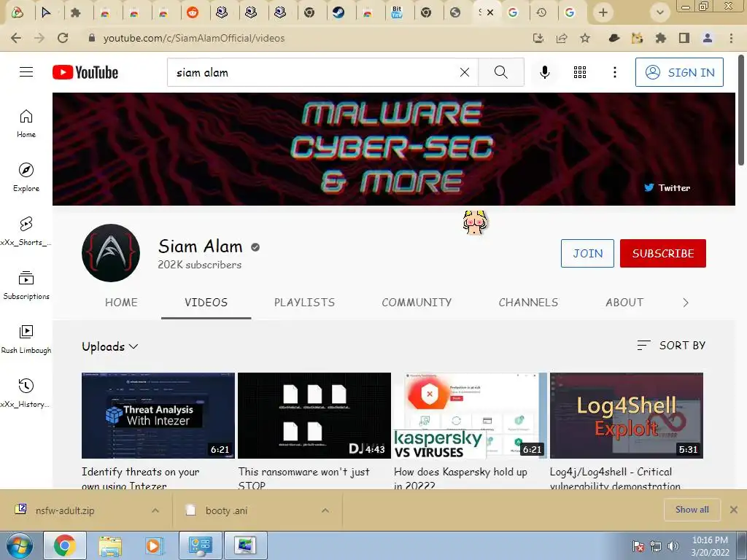Screen dimensions: 747x560
Task: Start voice search with the microphone
Action: [544, 72]
